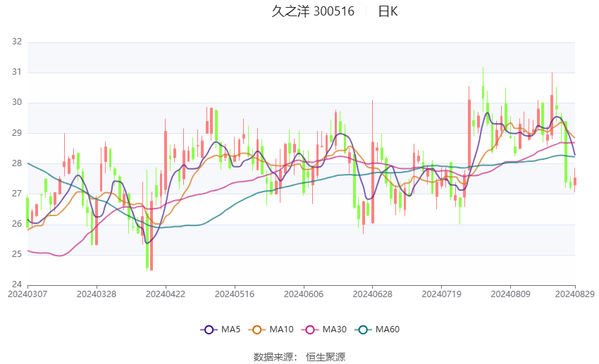Click x-axis date label 20240328

tap(97, 294)
